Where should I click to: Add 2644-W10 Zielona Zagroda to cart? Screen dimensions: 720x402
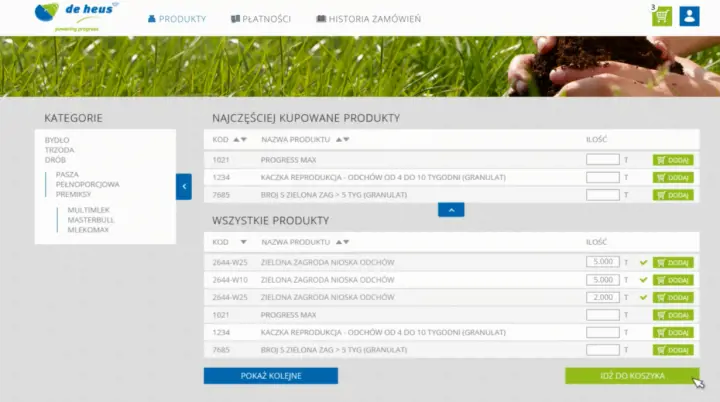click(673, 280)
